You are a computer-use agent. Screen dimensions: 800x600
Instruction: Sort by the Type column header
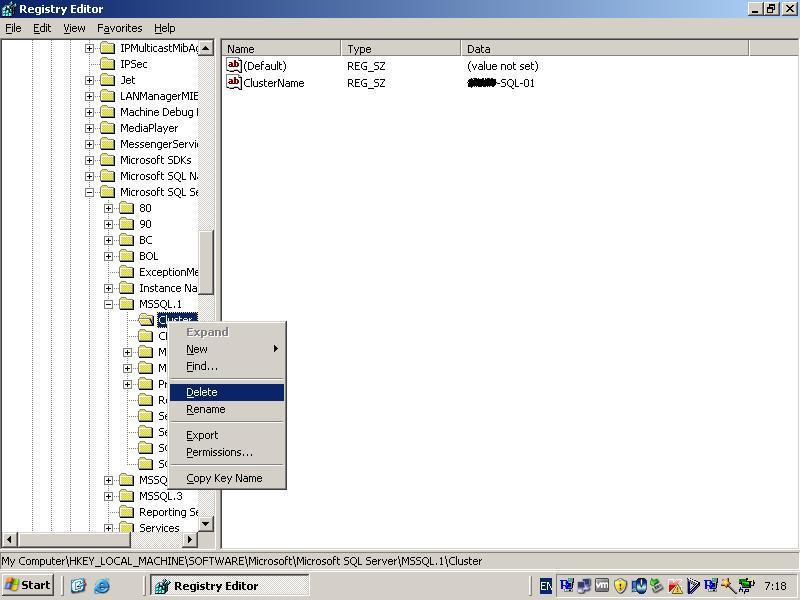[401, 48]
